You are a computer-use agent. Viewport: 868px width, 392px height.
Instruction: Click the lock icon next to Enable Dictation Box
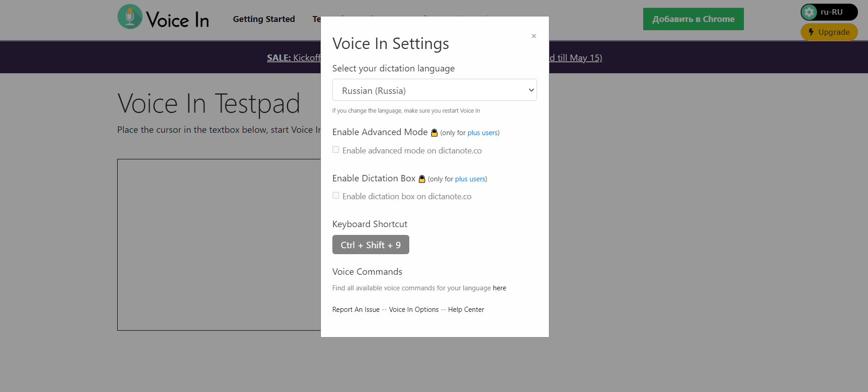tap(422, 179)
